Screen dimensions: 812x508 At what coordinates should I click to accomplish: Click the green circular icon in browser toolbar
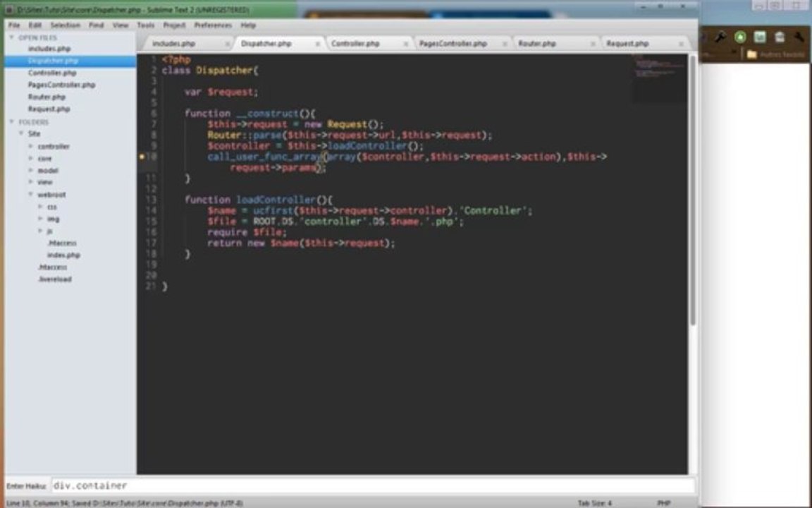coord(740,37)
